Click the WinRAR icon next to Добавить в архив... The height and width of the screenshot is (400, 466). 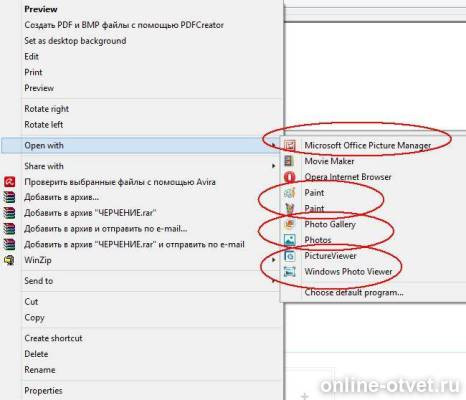pyautogui.click(x=9, y=197)
